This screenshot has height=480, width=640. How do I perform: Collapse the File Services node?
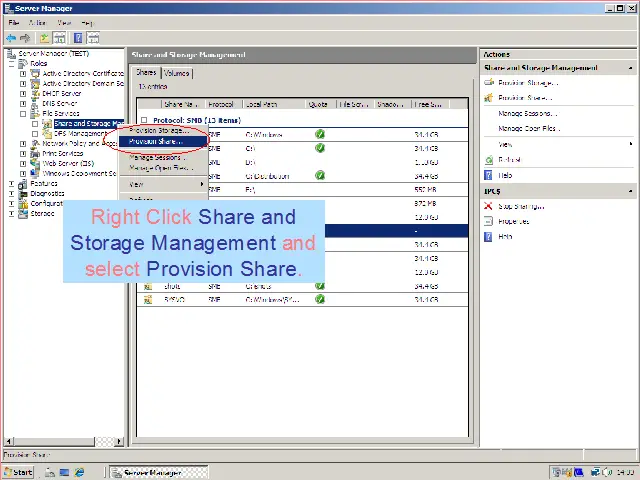(23, 113)
